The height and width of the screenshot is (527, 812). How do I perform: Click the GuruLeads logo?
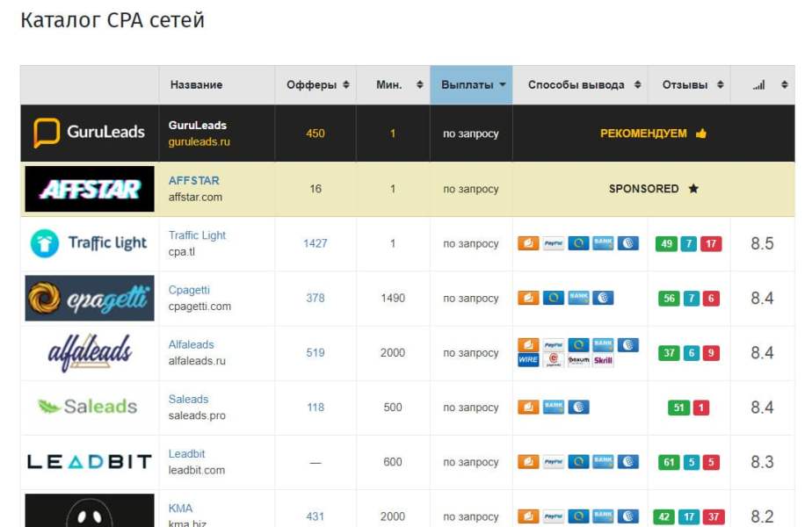pos(89,133)
